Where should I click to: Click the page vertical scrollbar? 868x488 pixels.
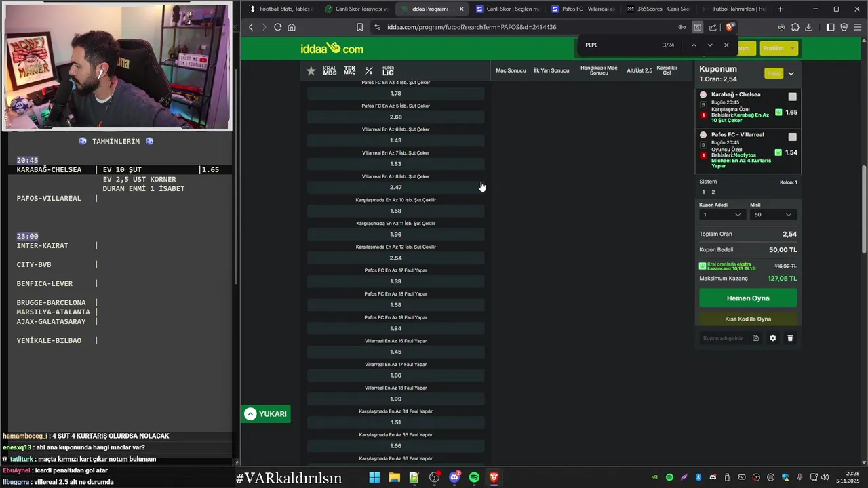pyautogui.click(x=864, y=210)
